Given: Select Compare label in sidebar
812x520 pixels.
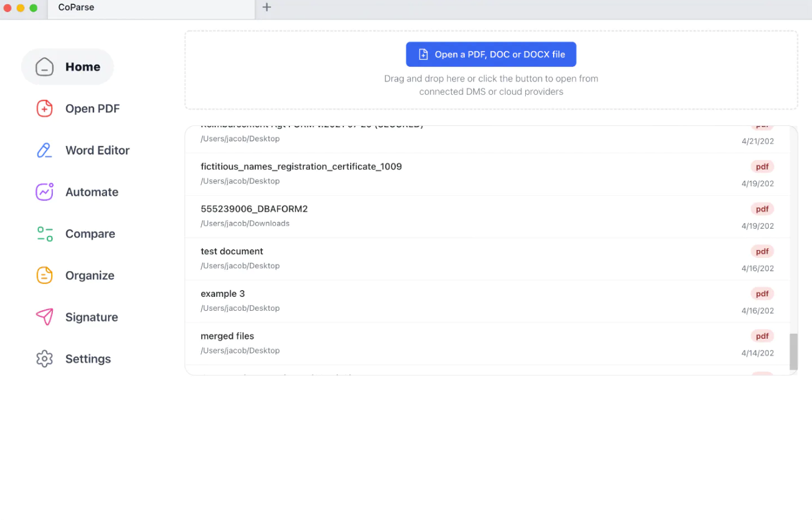Looking at the screenshot, I should point(90,234).
